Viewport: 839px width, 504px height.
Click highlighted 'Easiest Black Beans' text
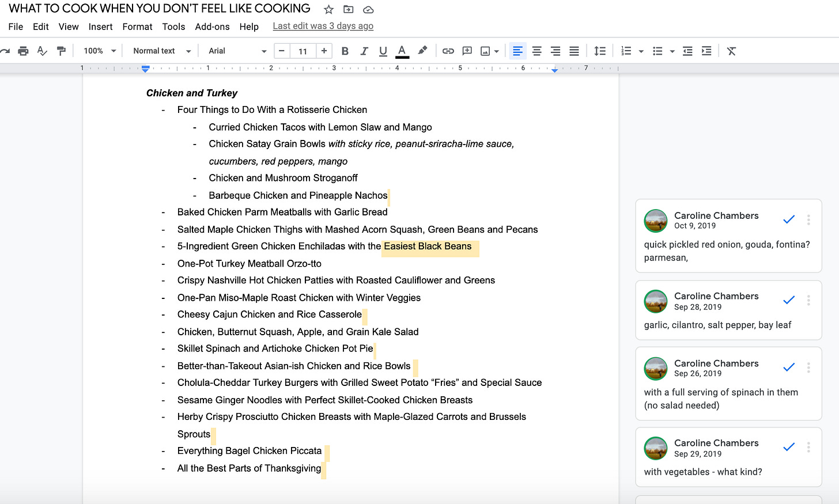pos(428,247)
